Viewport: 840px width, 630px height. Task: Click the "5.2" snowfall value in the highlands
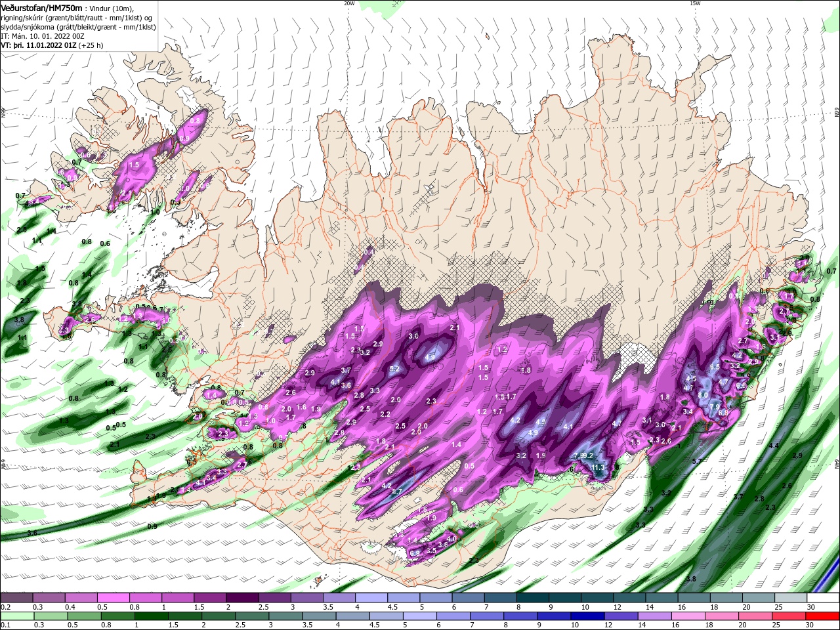pyautogui.click(x=394, y=369)
